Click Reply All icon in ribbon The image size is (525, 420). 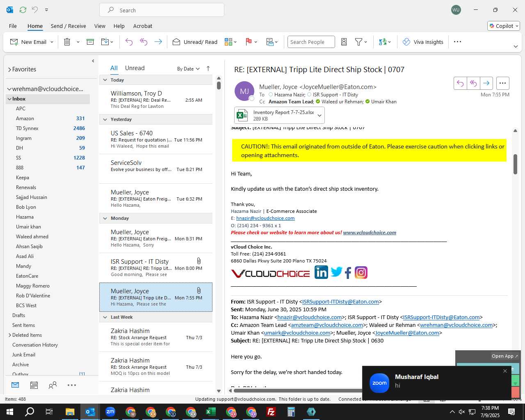pyautogui.click(x=144, y=42)
